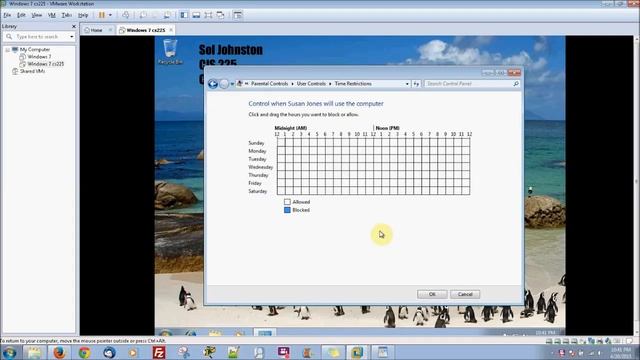Open the recent pages arrow beside Forward

[x=232, y=84]
